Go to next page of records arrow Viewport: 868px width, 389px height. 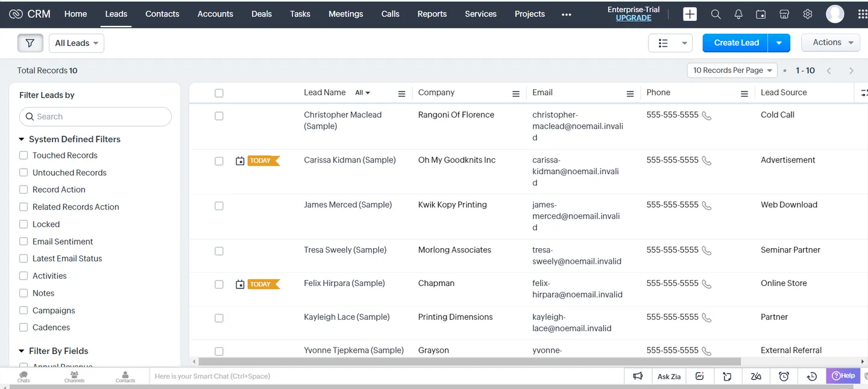click(x=851, y=70)
